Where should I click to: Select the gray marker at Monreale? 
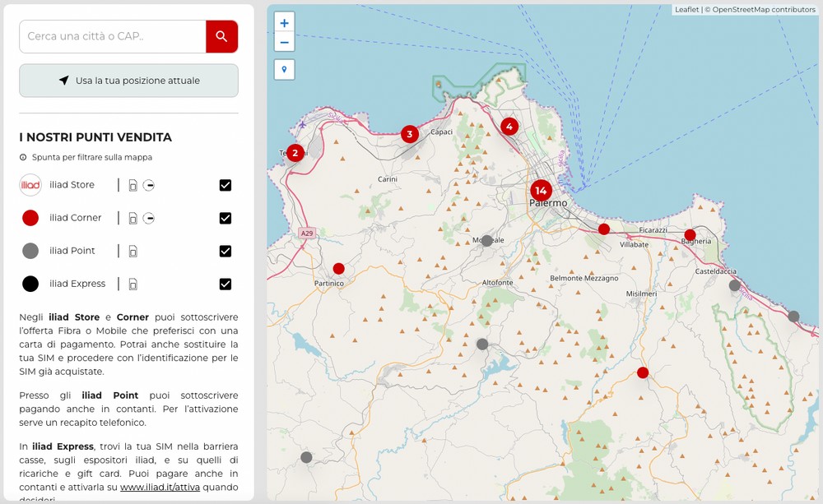coord(487,241)
